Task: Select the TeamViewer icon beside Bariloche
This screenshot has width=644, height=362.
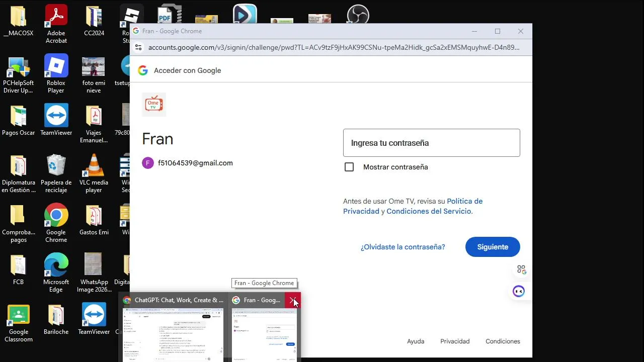Action: pos(94,320)
